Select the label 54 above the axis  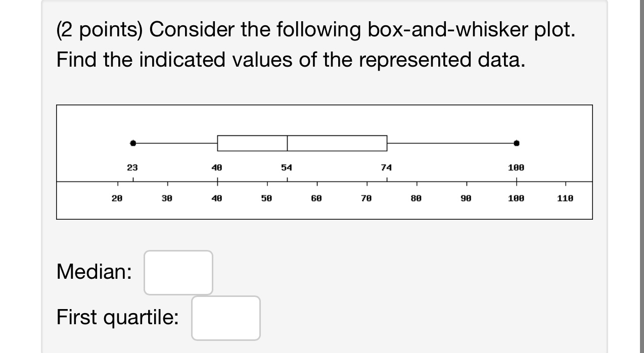(286, 167)
